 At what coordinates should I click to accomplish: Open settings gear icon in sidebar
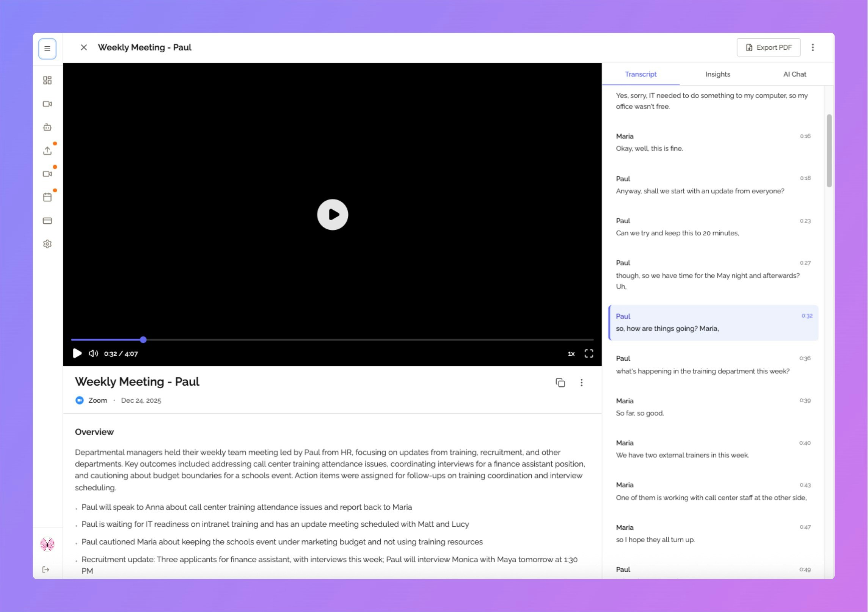47,244
